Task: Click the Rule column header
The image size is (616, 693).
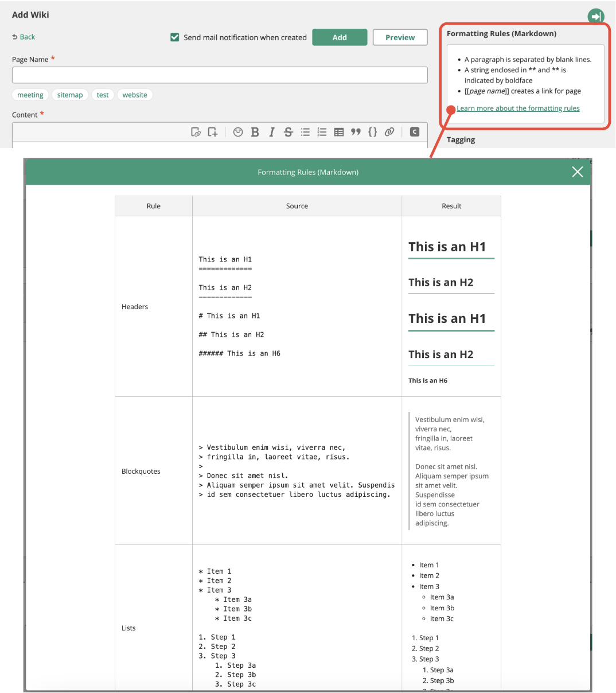Action: pyautogui.click(x=154, y=206)
